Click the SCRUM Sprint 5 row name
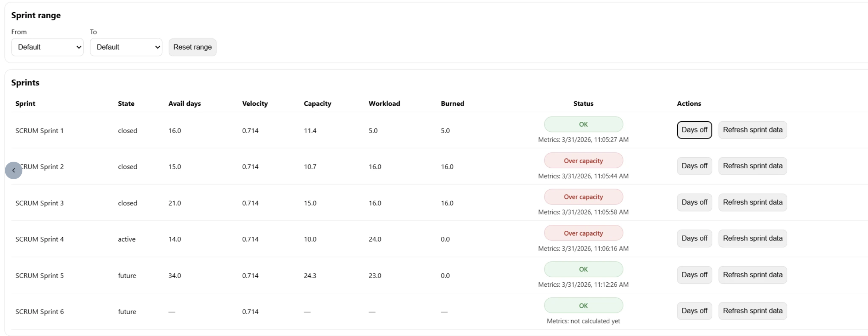This screenshot has width=868, height=336. [x=40, y=276]
